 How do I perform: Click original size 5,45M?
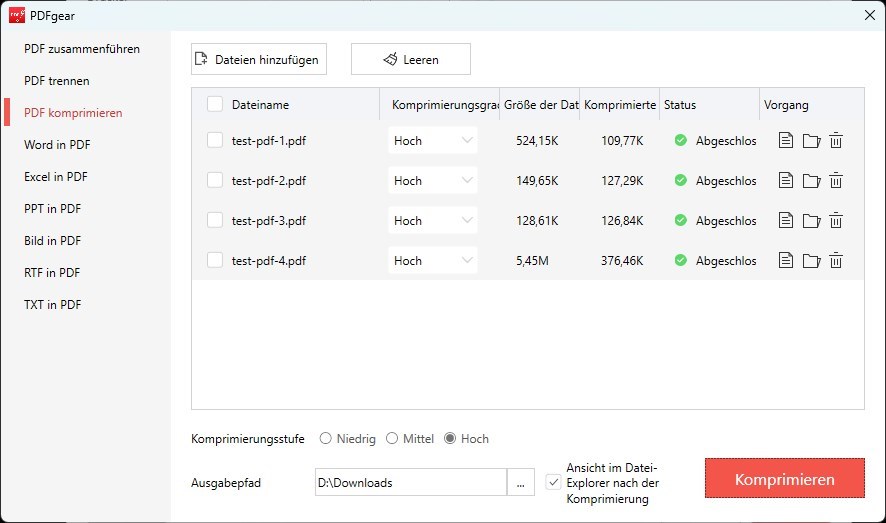[532, 261]
